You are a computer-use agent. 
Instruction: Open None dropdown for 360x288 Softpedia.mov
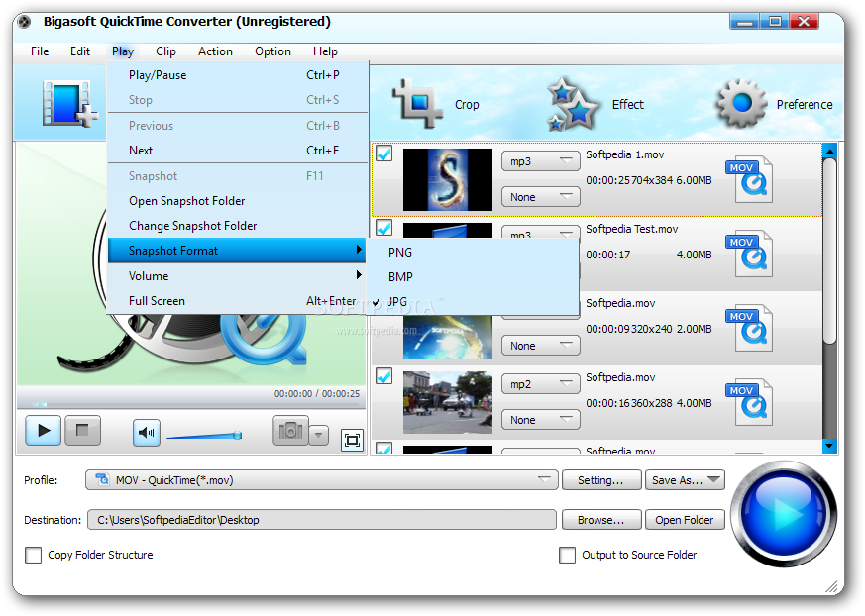click(x=541, y=420)
